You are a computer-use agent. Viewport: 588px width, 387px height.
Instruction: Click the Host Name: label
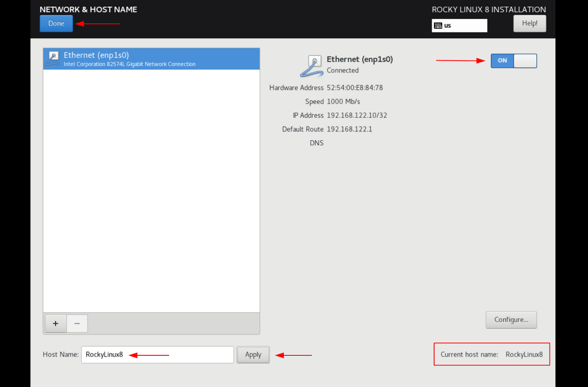61,354
